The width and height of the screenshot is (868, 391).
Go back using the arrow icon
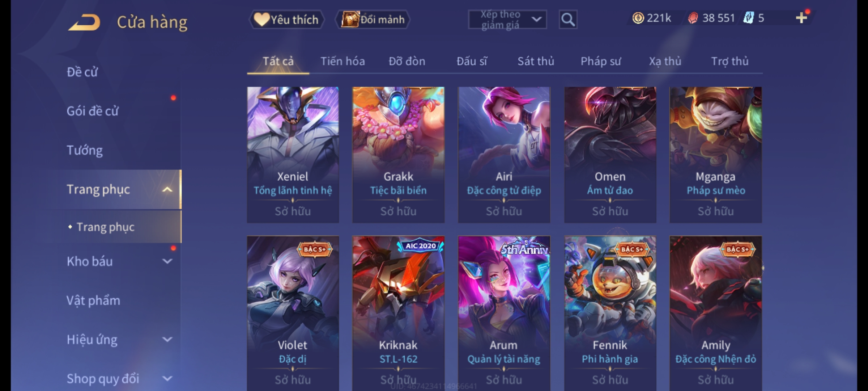coord(84,22)
